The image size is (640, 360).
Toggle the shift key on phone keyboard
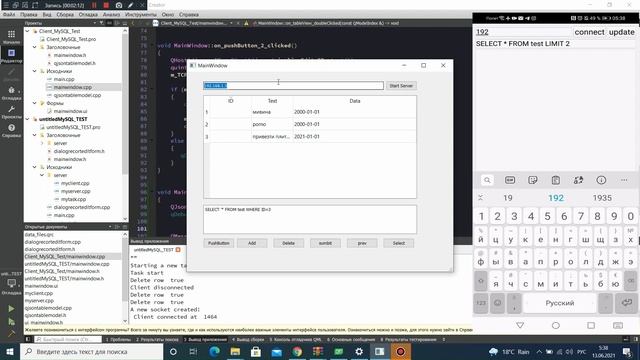(481, 281)
